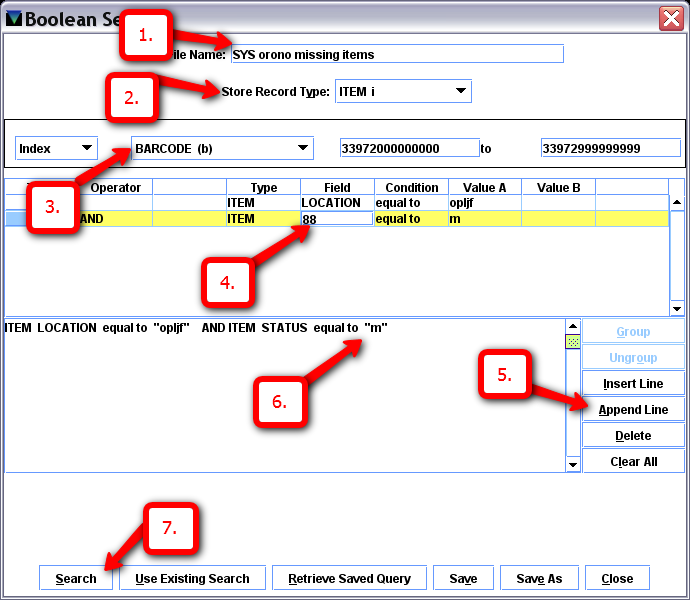Open the Store Record Type dropdown
Viewport: 690px width, 600px height.
click(403, 92)
